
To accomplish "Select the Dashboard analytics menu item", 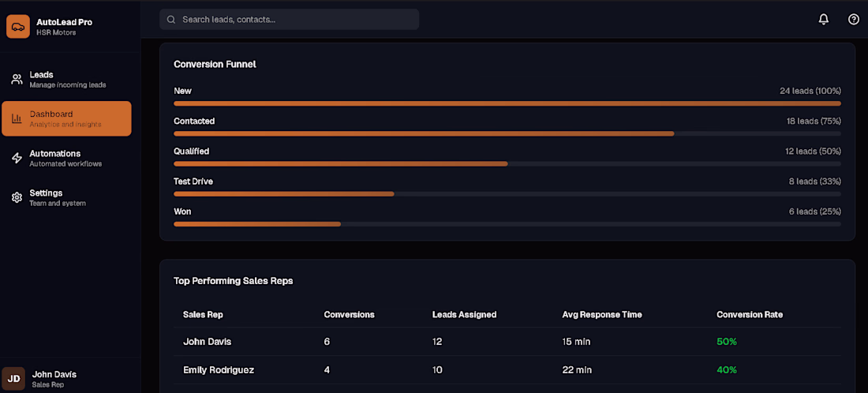I will coord(66,118).
